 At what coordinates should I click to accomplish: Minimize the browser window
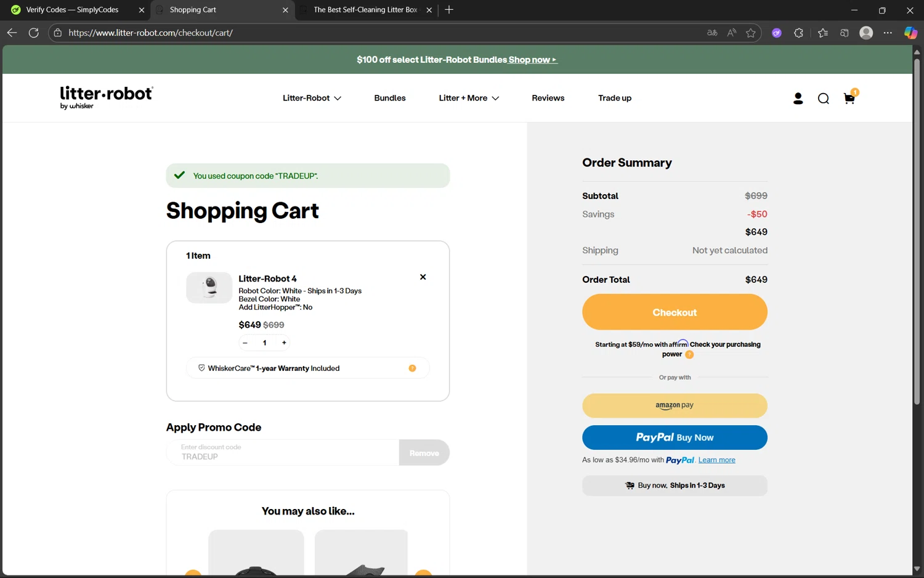pyautogui.click(x=854, y=10)
